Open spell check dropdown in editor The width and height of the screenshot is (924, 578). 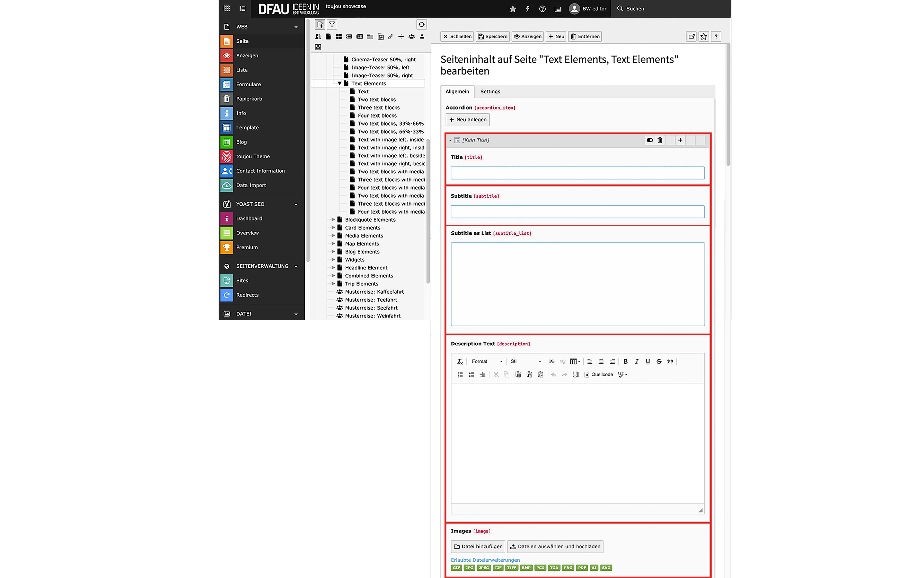pos(622,374)
